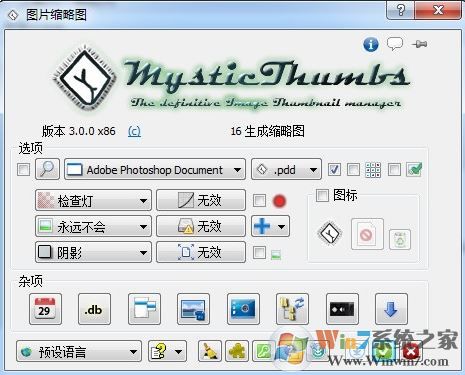The width and height of the screenshot is (465, 375).
Task: Tick the checkbox beside the small green image
Action: (259, 253)
